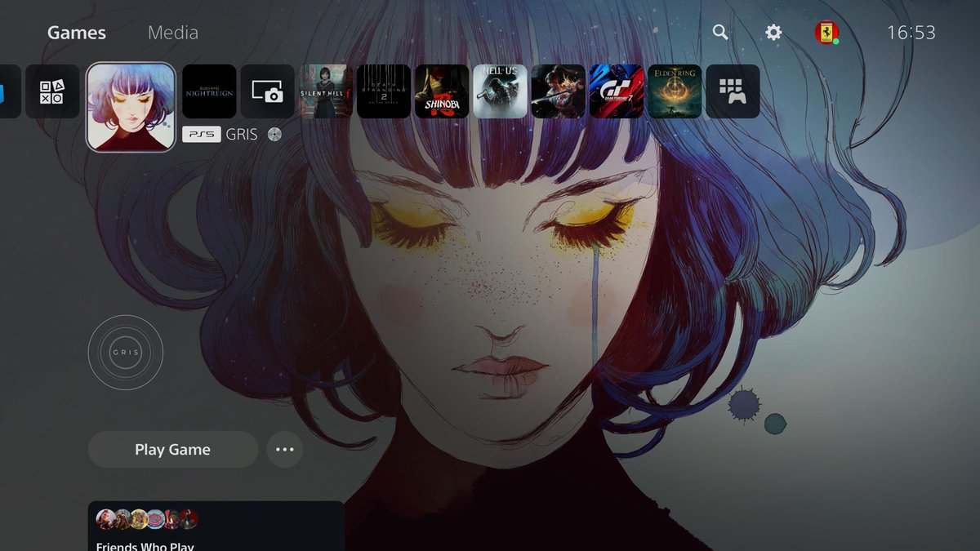Screen dimensions: 980x551
Task: Open the Friends Who Play card
Action: coord(216,527)
